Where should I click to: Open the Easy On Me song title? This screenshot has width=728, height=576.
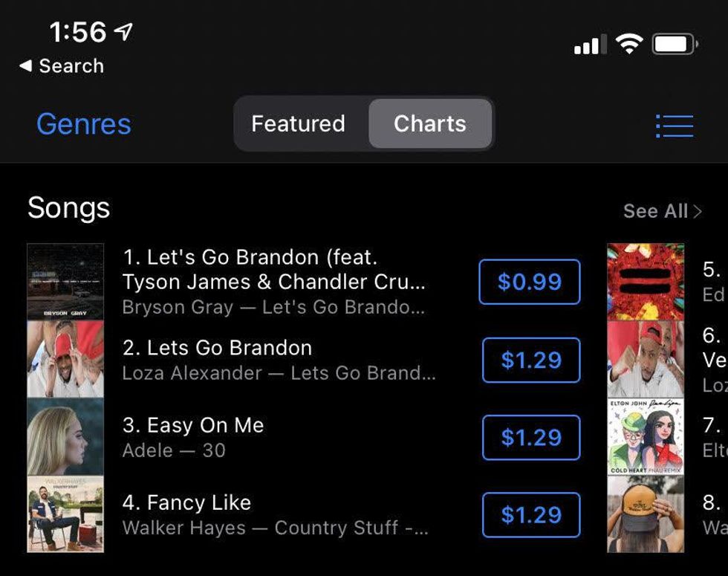pyautogui.click(x=193, y=425)
